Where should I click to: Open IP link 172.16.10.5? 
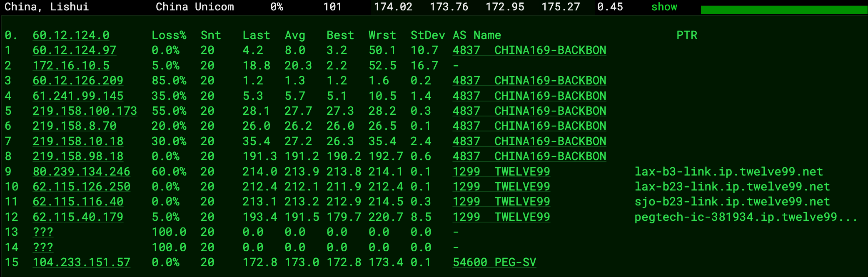[71, 66]
